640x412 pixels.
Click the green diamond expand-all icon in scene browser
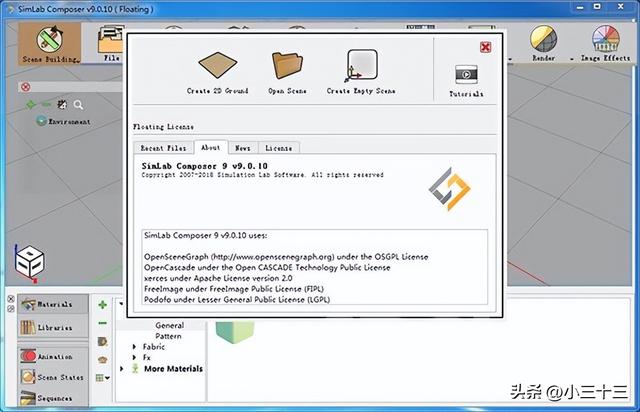click(31, 105)
